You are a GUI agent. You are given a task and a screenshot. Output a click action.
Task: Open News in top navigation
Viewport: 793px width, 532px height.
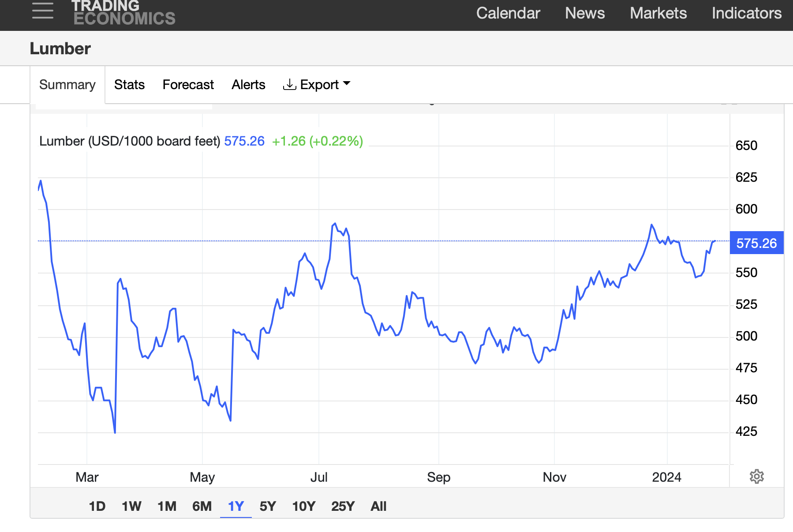click(x=585, y=13)
